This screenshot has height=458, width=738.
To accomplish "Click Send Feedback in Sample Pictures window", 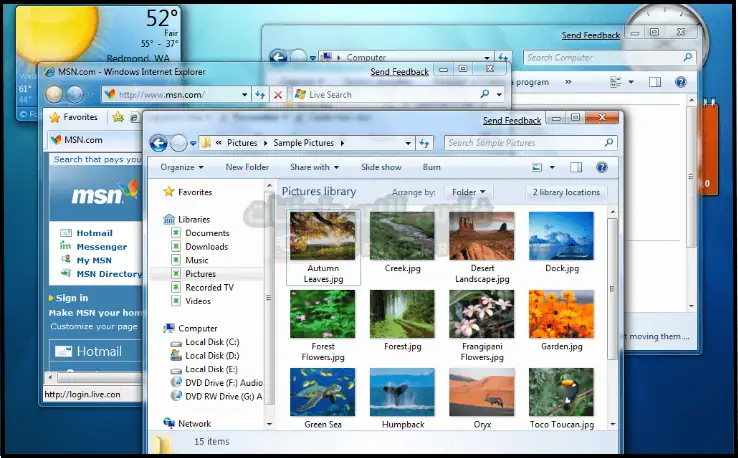I will pyautogui.click(x=512, y=121).
